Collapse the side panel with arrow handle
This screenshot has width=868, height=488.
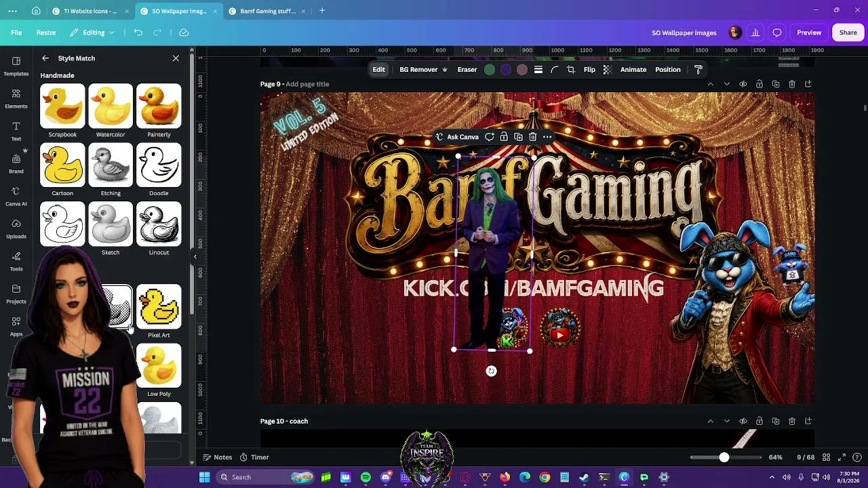(x=195, y=257)
